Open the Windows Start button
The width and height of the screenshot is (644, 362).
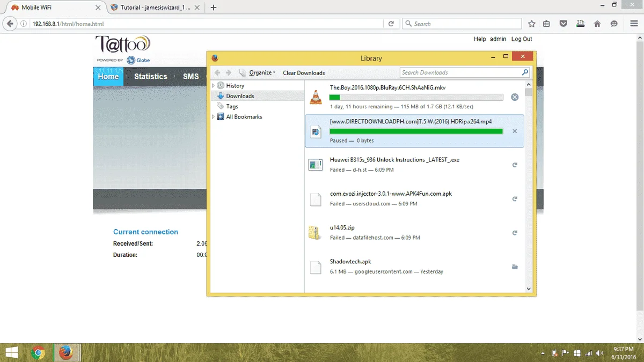click(x=11, y=352)
